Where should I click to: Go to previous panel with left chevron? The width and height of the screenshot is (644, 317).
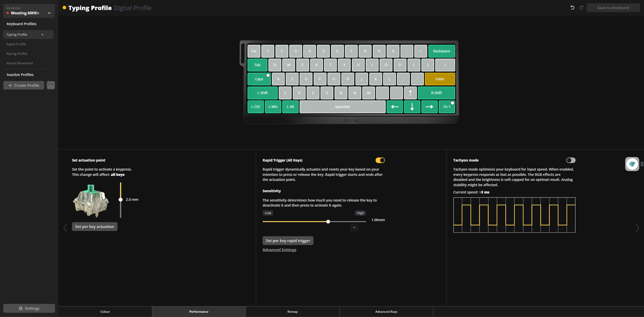point(65,228)
